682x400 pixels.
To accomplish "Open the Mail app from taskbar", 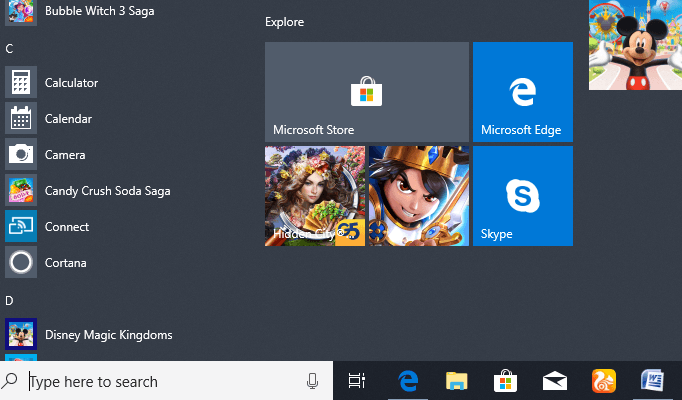I will coord(555,381).
